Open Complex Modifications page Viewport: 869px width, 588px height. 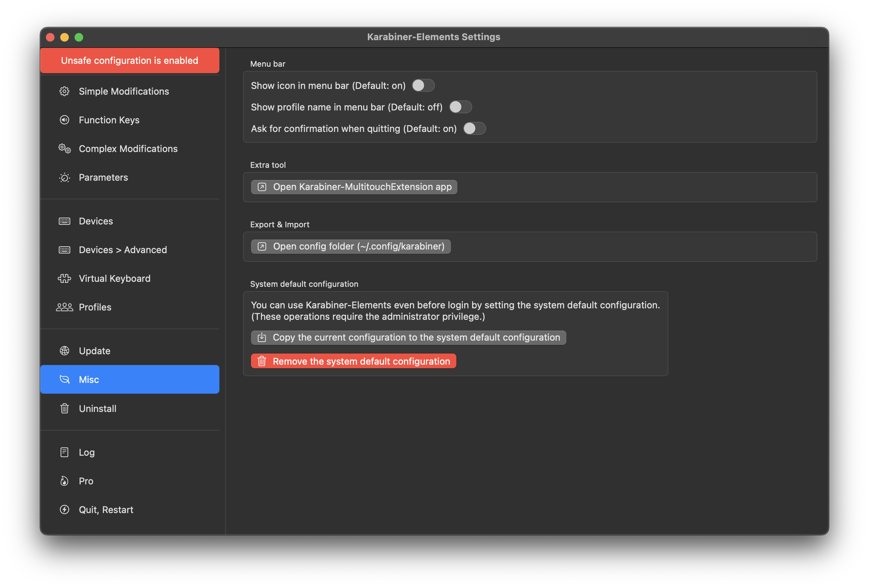tap(130, 148)
